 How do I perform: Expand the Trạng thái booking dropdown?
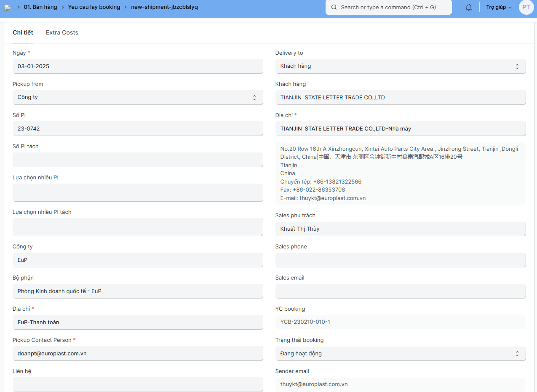400,354
